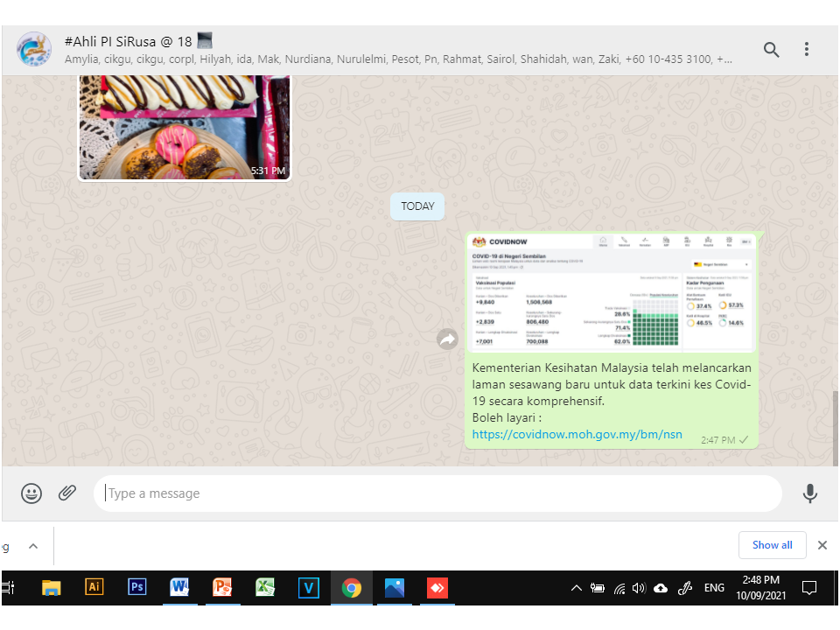Viewport: 840px width, 630px height.
Task: Switch to Microsoft Word in taskbar
Action: 179,587
